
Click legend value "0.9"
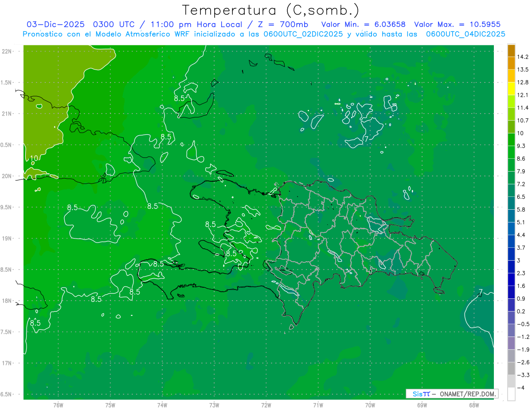point(521,299)
